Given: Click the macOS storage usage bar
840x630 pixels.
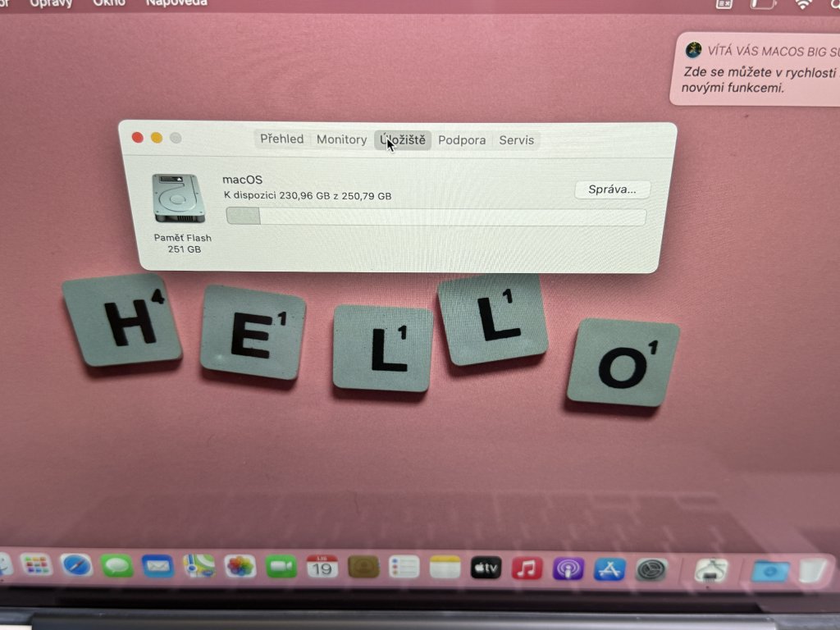Looking at the screenshot, I should (436, 217).
